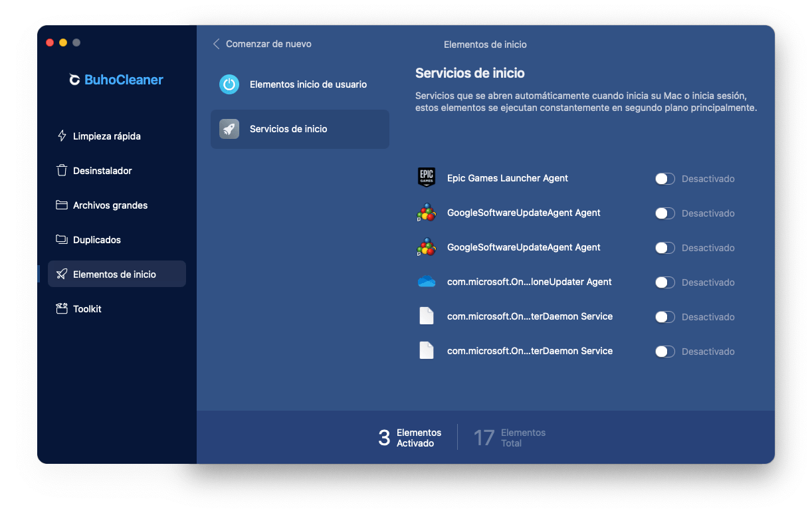Toggle com.microsoft.On...loneUpdater Agent on

click(665, 282)
